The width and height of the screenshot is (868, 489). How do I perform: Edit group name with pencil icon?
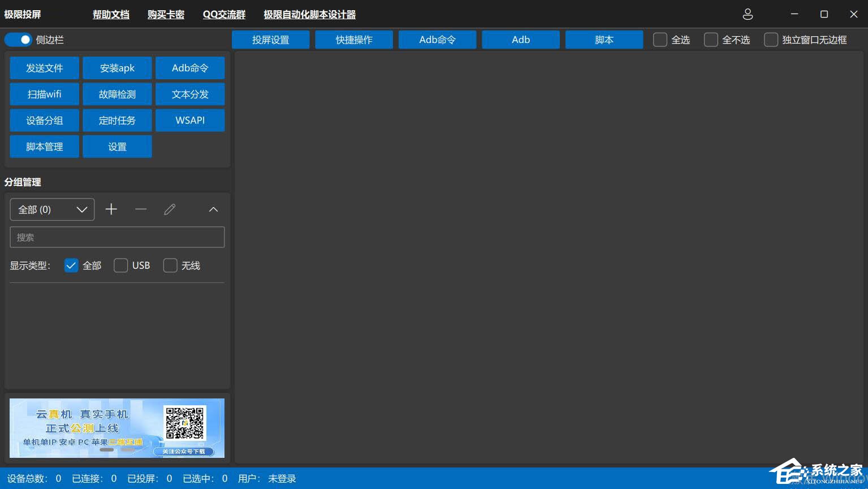pyautogui.click(x=170, y=209)
